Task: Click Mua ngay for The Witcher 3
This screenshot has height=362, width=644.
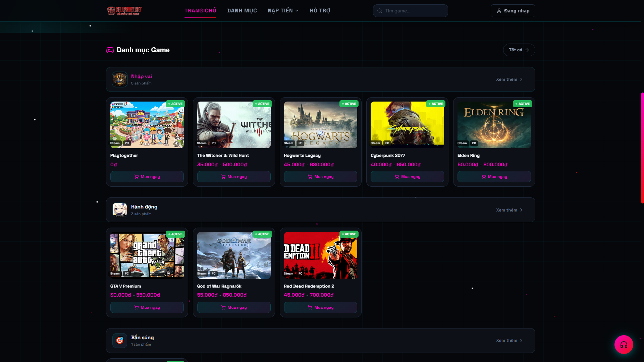Action: pyautogui.click(x=234, y=177)
